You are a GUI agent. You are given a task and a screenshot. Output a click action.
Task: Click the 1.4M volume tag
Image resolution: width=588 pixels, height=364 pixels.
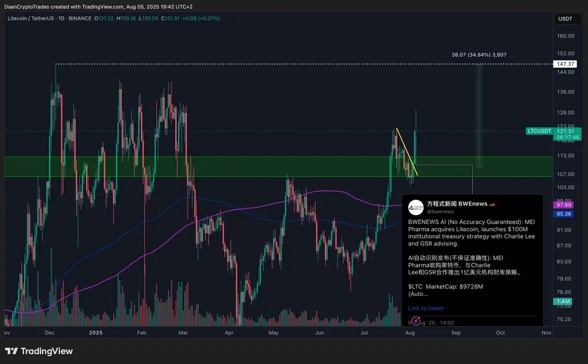click(563, 301)
